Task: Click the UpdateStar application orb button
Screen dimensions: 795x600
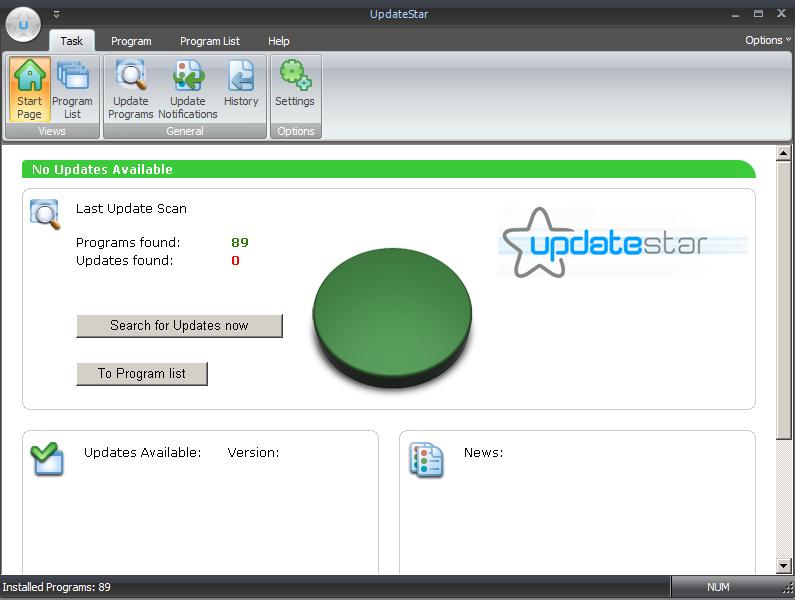Action: pyautogui.click(x=23, y=24)
